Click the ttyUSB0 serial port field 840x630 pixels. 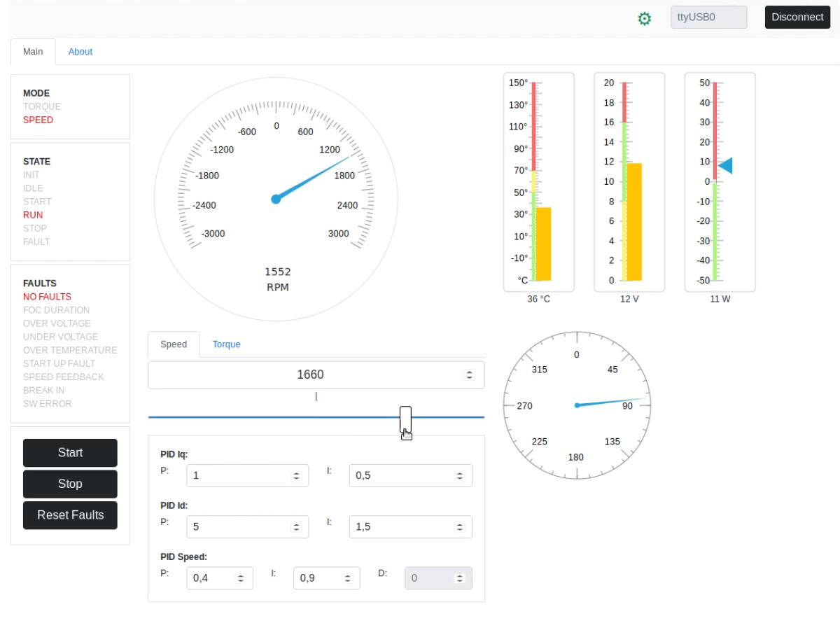(x=708, y=17)
